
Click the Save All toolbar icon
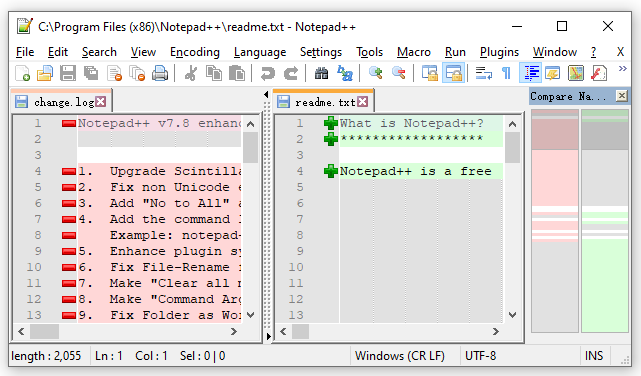[x=91, y=74]
